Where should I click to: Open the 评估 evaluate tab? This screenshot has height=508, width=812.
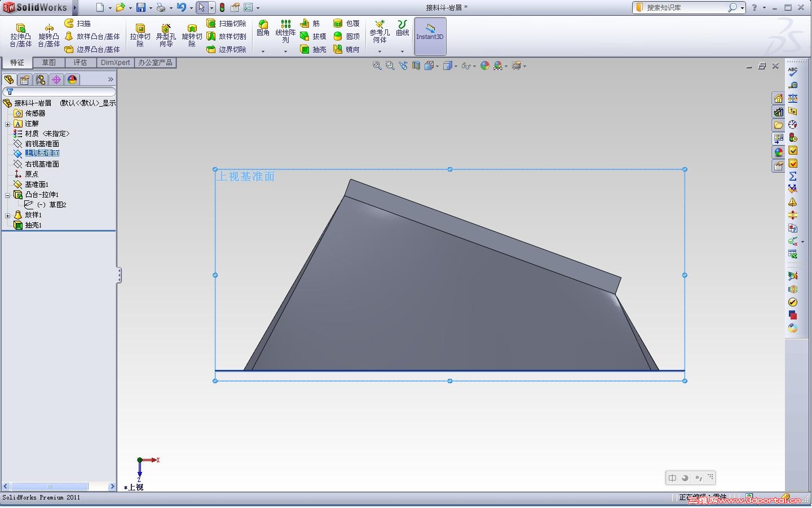pos(81,63)
